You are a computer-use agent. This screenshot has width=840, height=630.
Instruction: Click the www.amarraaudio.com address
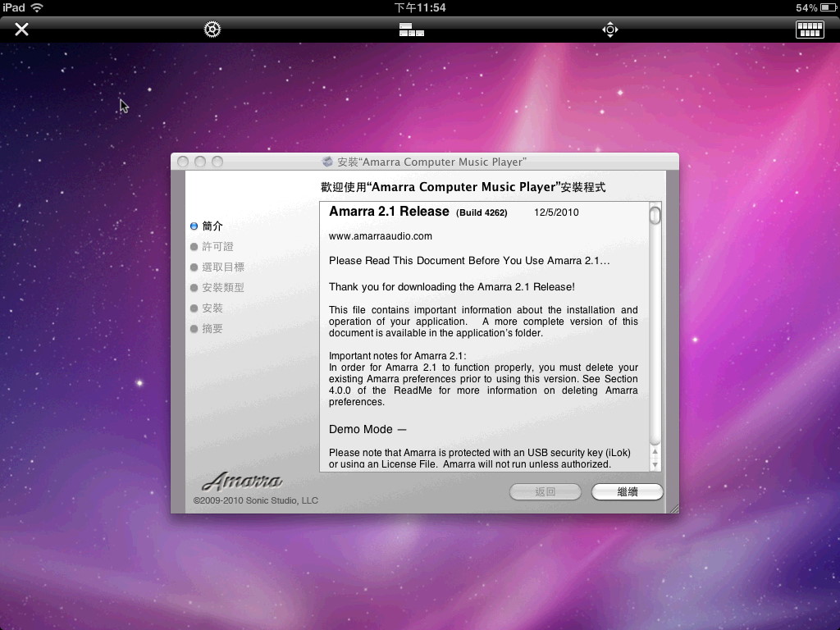coord(381,236)
